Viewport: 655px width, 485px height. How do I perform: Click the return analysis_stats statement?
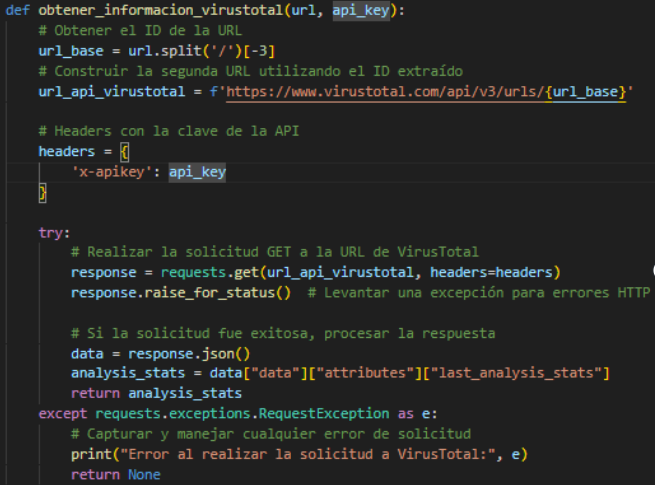140,393
